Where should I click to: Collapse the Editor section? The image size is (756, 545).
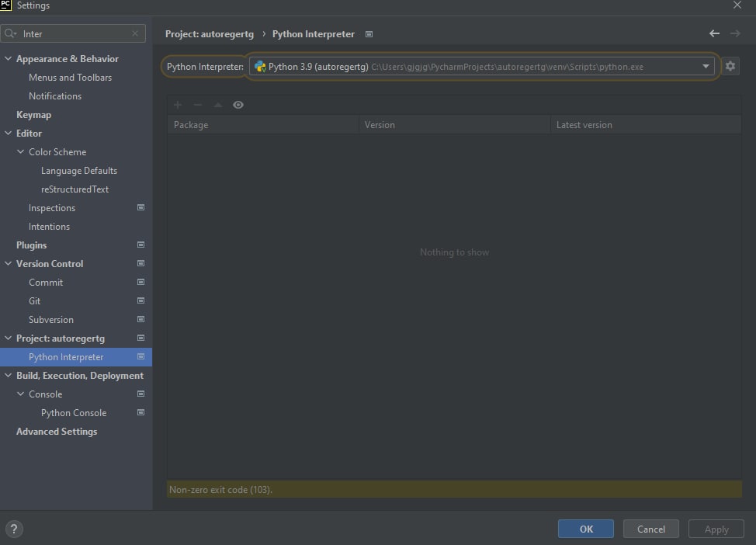tap(9, 133)
